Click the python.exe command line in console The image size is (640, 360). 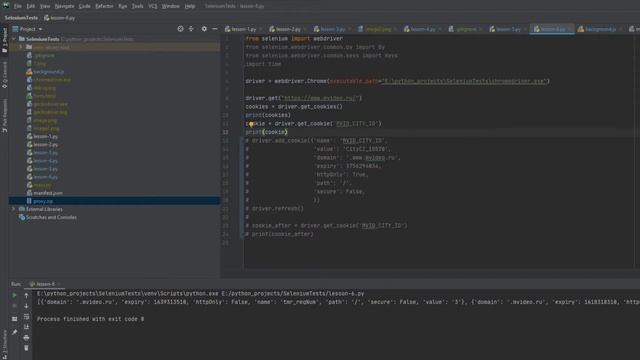point(200,294)
